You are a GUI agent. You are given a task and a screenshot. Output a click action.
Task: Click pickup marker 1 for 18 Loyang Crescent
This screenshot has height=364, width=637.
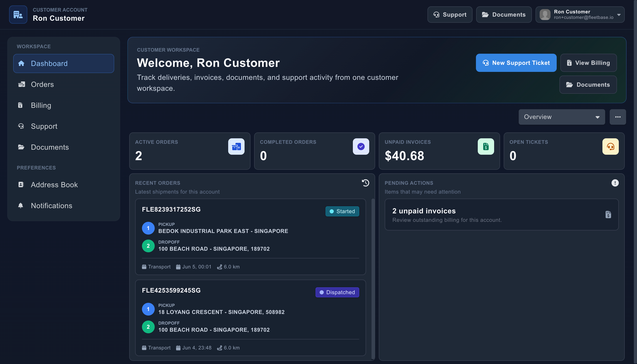coord(148,309)
